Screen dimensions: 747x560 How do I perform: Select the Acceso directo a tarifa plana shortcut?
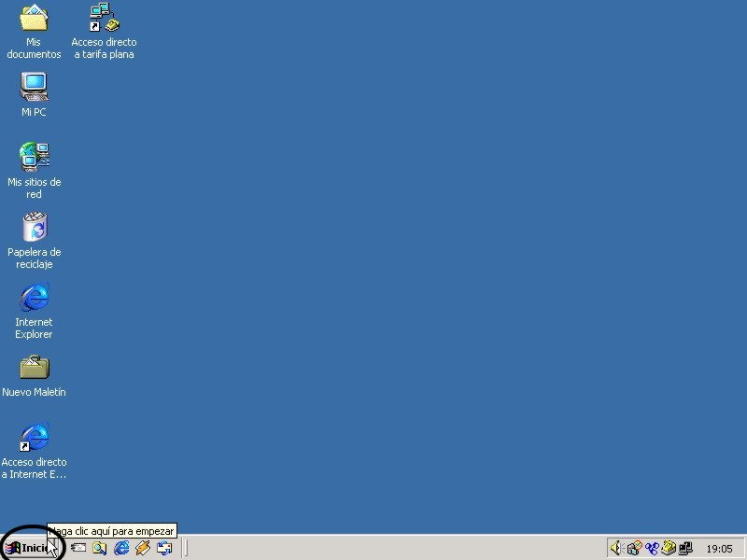(x=105, y=32)
